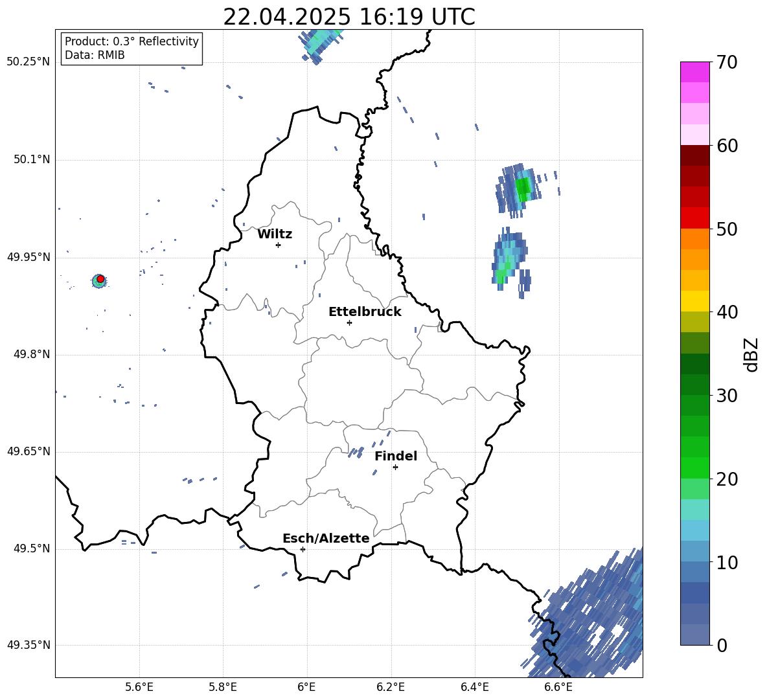Screen dimensions: 767x700
Task: Click the colorbar label 0
Action: tap(722, 646)
